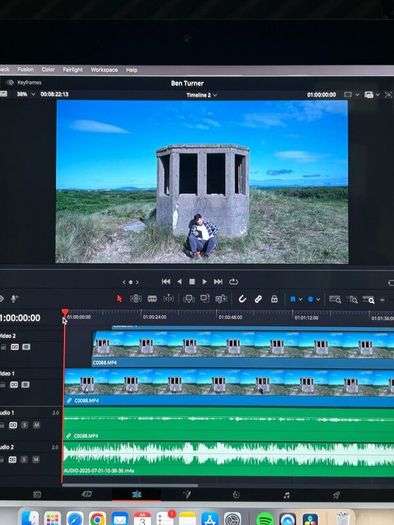The height and width of the screenshot is (525, 394).
Task: Select the AUDIO-2025 m4a clip on Audio 2
Action: click(x=229, y=459)
